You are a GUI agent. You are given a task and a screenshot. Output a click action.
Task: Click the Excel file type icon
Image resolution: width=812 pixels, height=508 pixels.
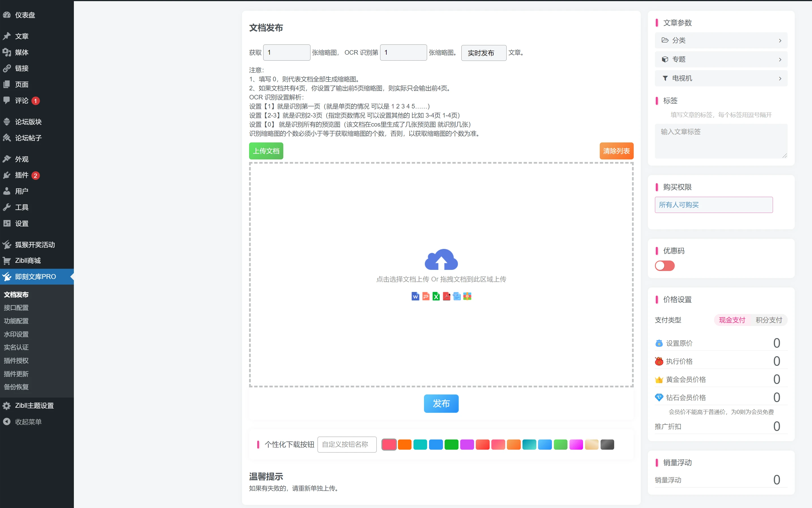click(436, 296)
